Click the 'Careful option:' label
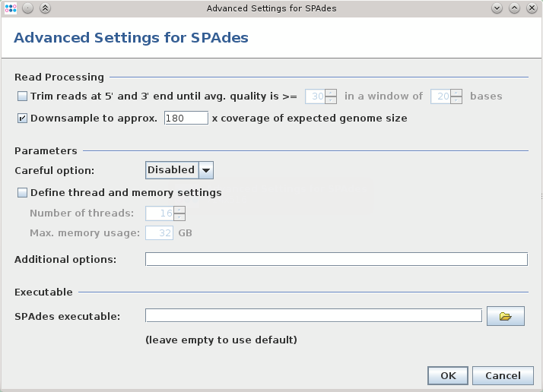The height and width of the screenshot is (392, 543). (x=54, y=171)
